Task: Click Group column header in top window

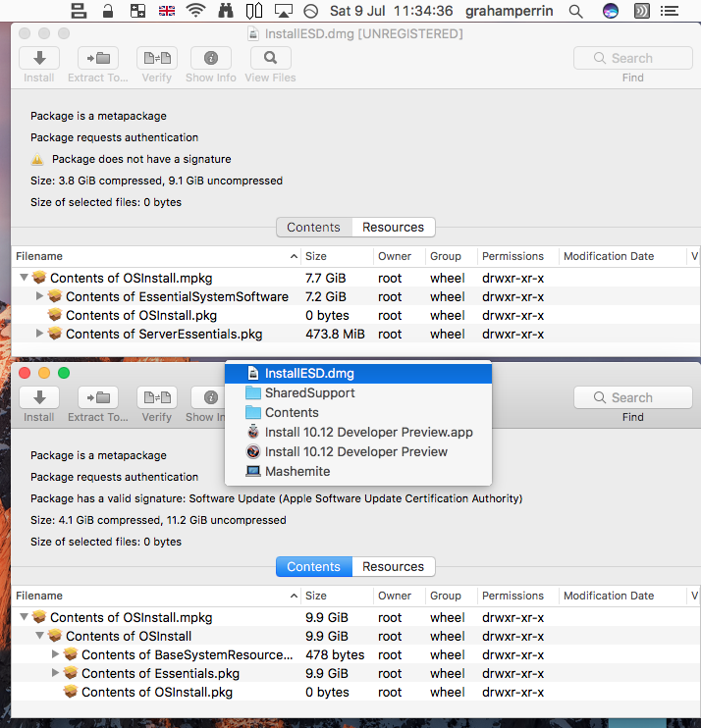Action: pos(451,256)
